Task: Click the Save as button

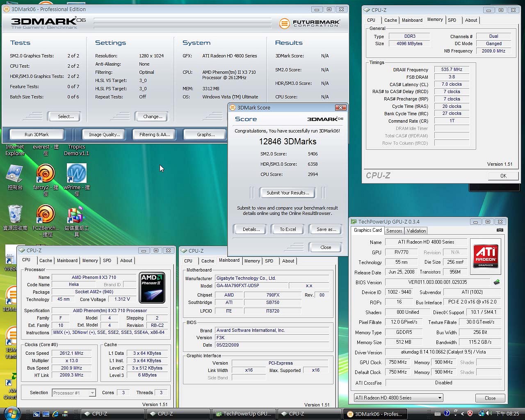Action: tap(326, 229)
